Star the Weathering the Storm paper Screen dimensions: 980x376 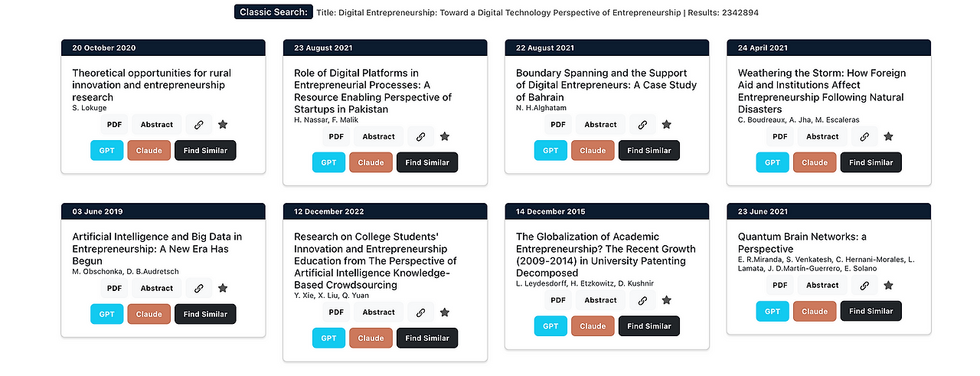click(889, 137)
